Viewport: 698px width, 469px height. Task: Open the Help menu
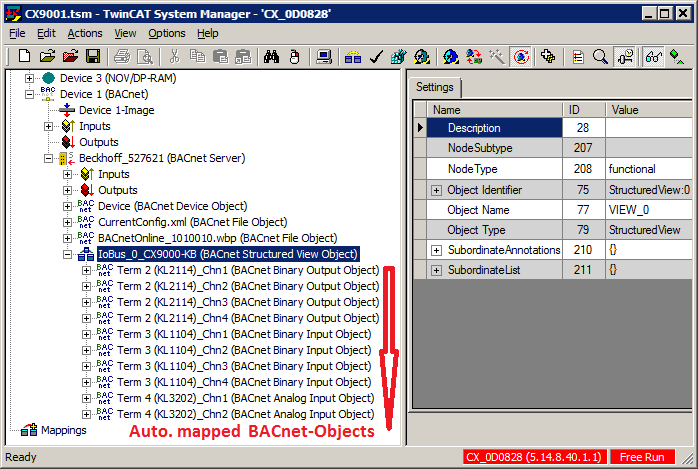coord(208,33)
